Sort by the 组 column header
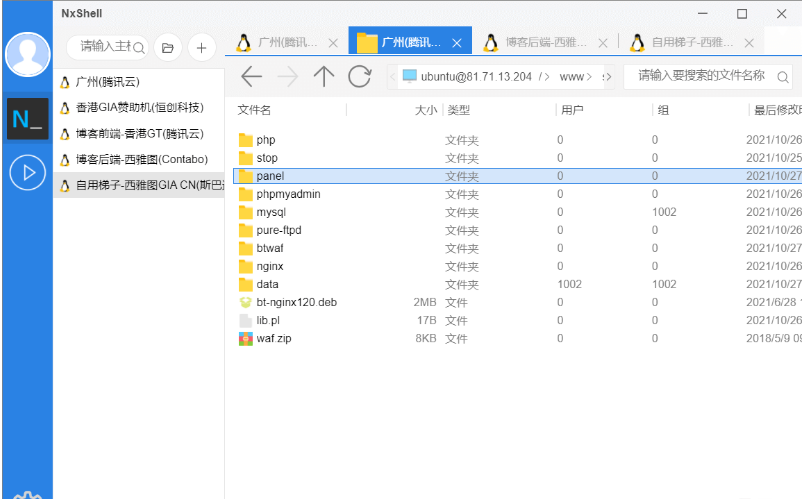 click(663, 110)
